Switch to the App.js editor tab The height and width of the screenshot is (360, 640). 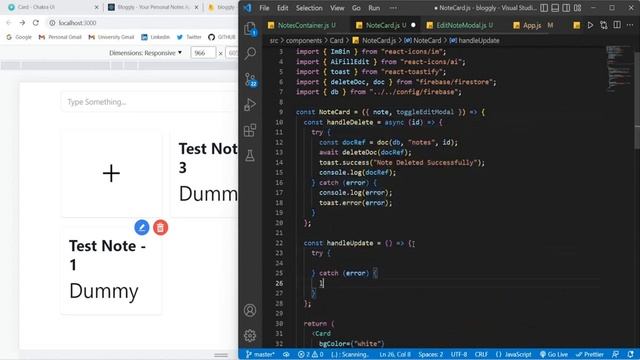[533, 25]
